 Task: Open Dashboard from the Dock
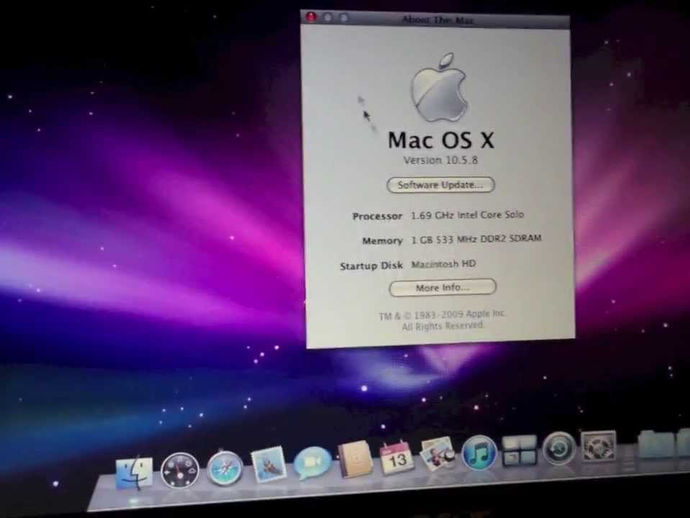(180, 470)
